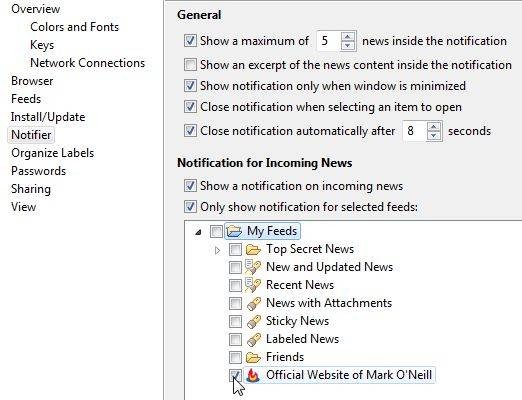522x400 pixels.
Task: Select the New and Updated News label
Action: point(329,267)
